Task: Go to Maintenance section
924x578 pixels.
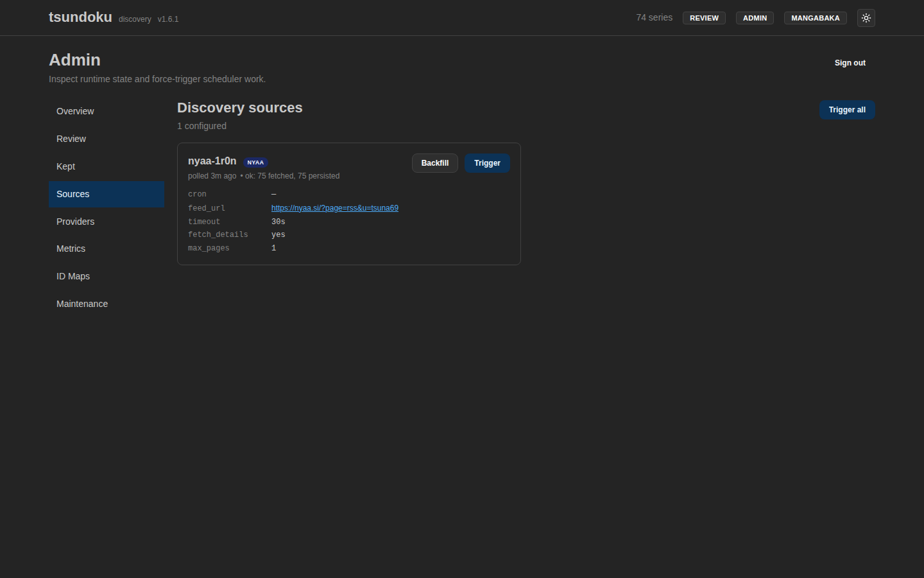Action: (x=107, y=304)
